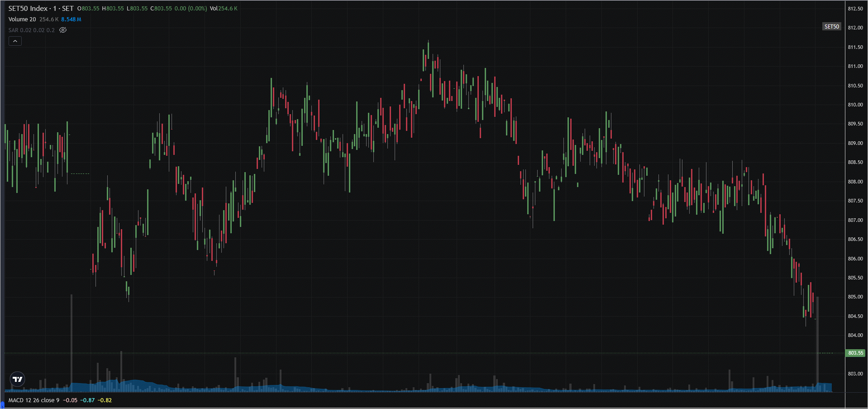Click the 804.00 price axis label
This screenshot has height=409, width=868.
tap(855, 335)
